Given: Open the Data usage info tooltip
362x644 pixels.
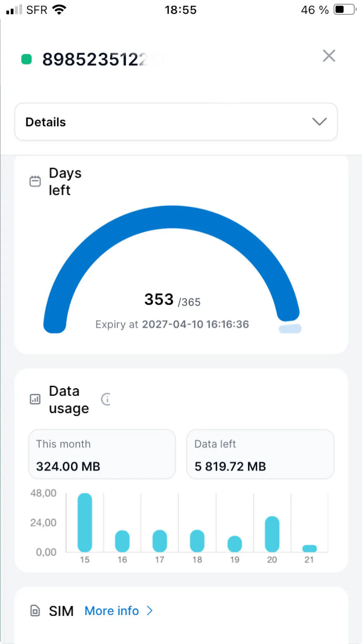Looking at the screenshot, I should 106,399.
